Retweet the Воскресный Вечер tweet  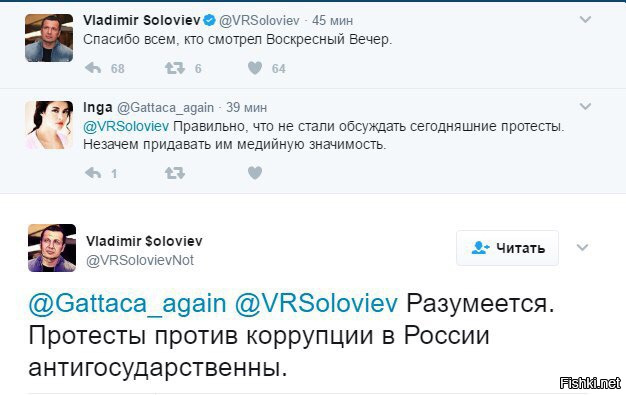click(175, 68)
